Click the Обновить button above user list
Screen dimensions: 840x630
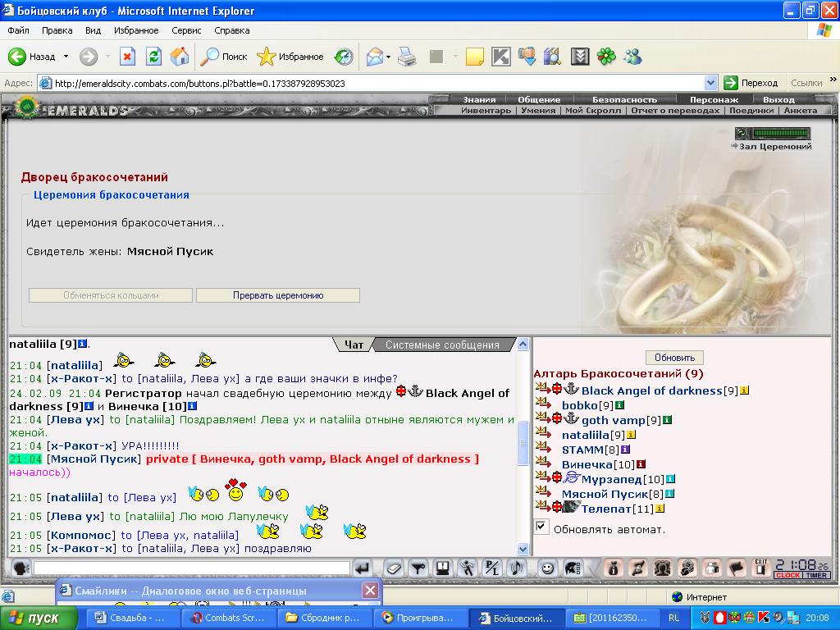[674, 358]
